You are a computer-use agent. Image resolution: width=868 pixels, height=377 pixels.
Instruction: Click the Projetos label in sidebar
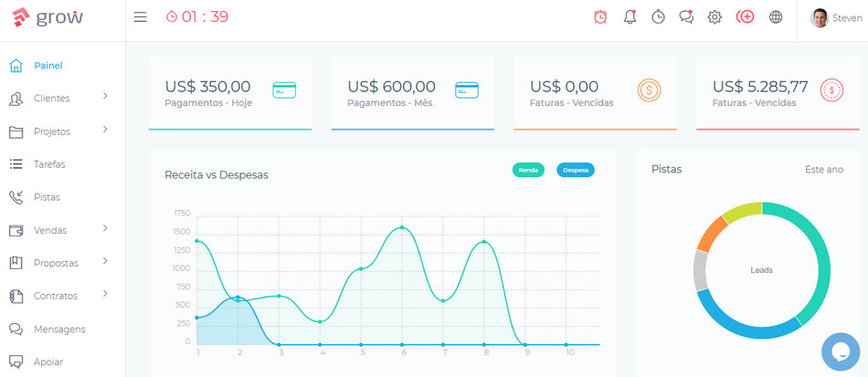point(52,131)
